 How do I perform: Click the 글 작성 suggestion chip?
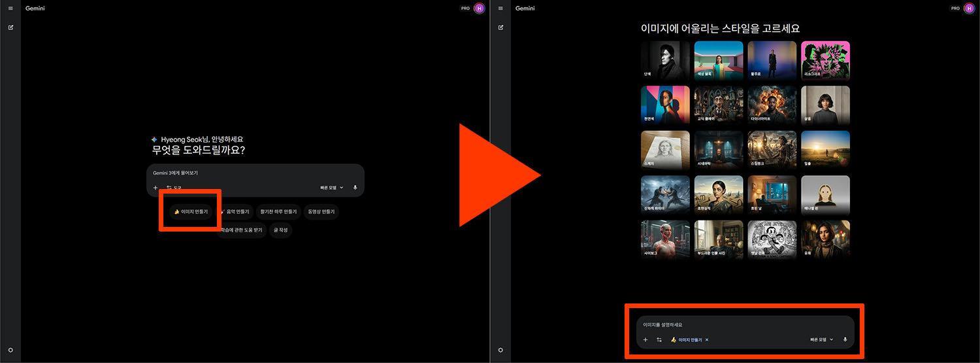click(280, 230)
